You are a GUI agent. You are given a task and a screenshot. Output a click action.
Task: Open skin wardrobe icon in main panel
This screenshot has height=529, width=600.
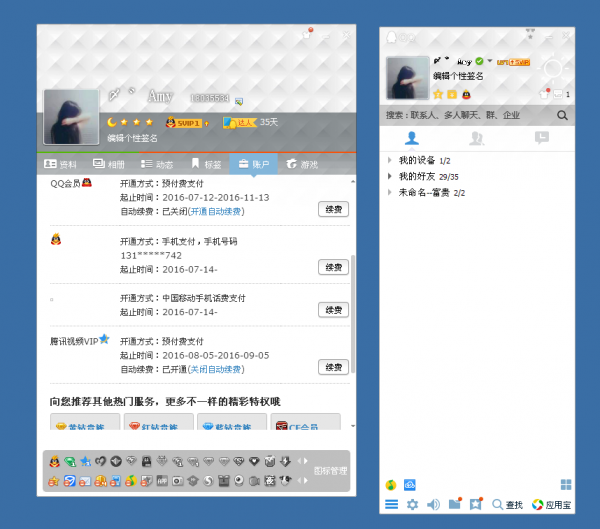click(545, 94)
